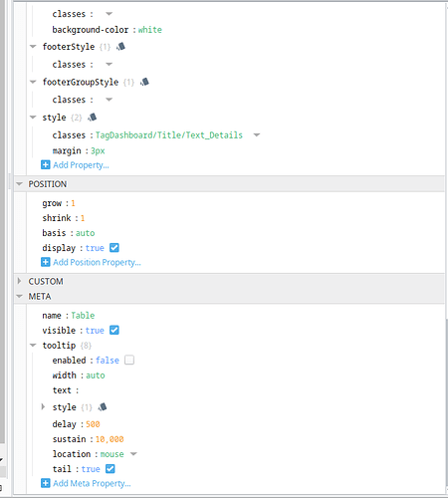Viewport: 448px width, 498px height.
Task: Uncheck the visible checkbox
Action: [114, 330]
